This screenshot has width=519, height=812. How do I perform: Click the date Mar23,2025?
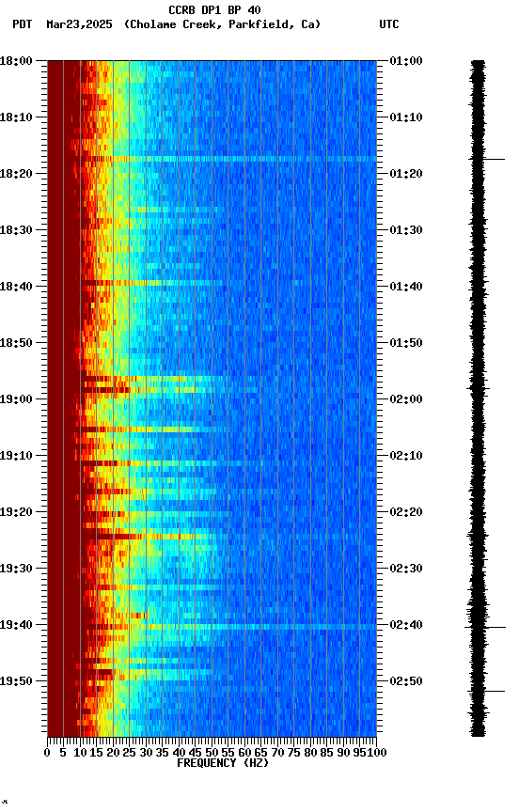tap(79, 24)
